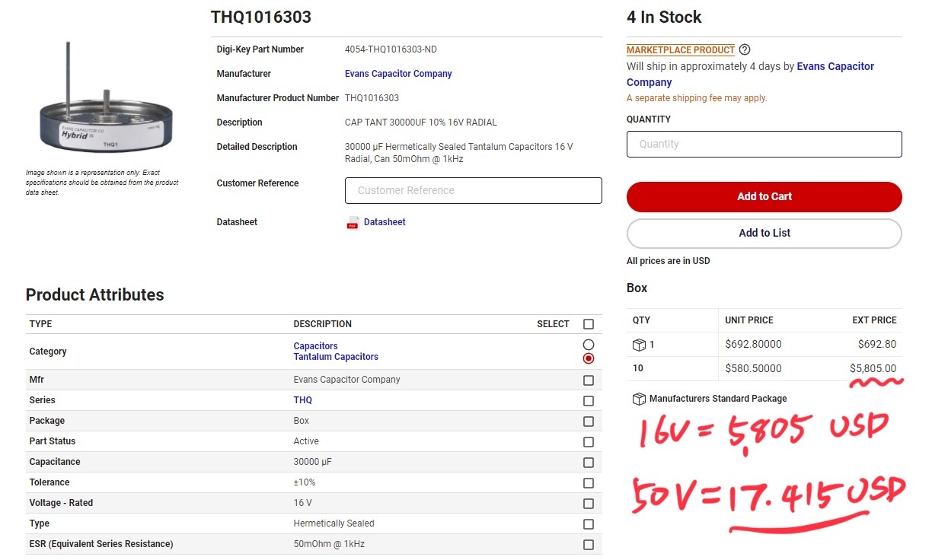The width and height of the screenshot is (932, 560).
Task: Open the capacitor product image
Action: coord(107,99)
